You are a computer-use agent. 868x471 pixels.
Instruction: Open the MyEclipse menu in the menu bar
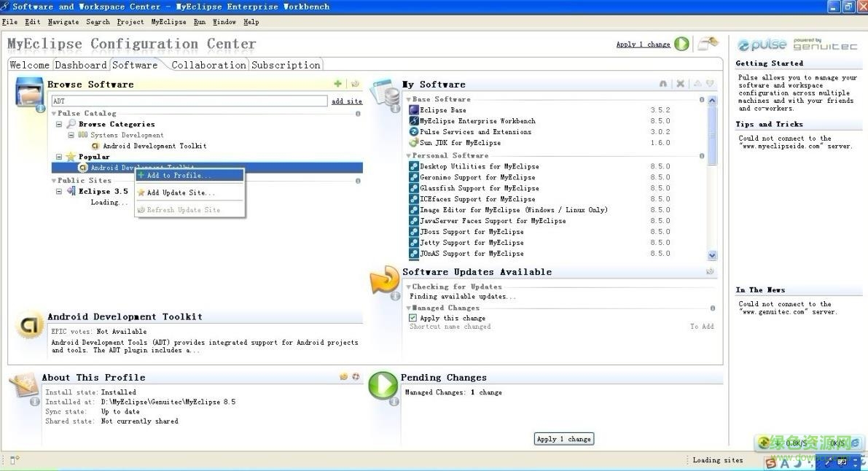(168, 22)
